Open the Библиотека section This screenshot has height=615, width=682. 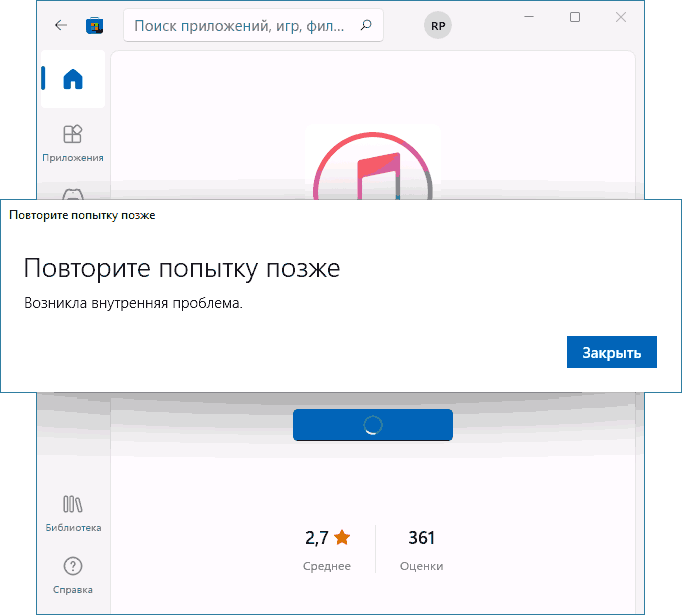(x=73, y=513)
